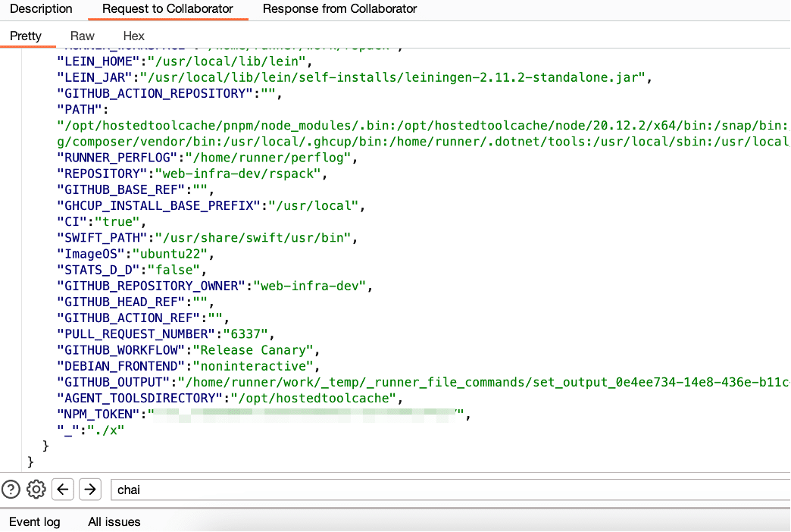Click the "true" value of CI

pyautogui.click(x=117, y=222)
